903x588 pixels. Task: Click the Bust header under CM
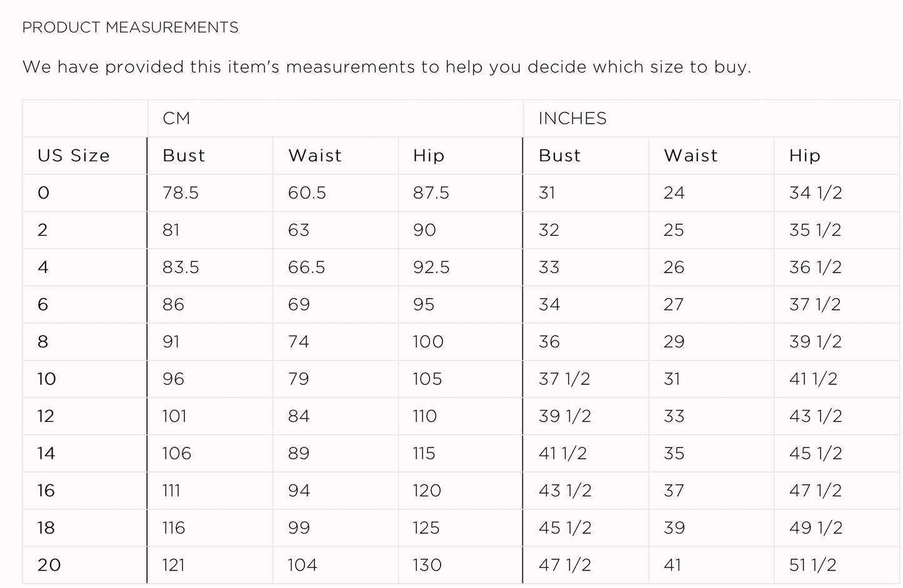click(x=184, y=156)
